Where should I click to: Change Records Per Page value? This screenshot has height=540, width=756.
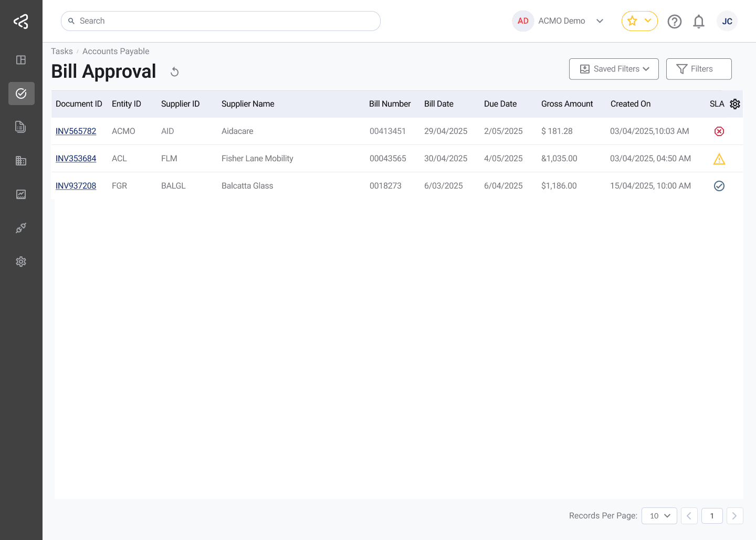coord(659,516)
